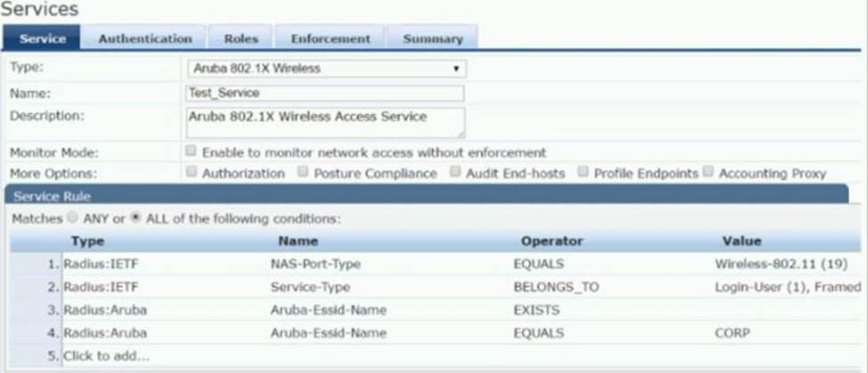Select the ALL conditions radio button
Image resolution: width=868 pixels, height=373 pixels.
[x=135, y=218]
